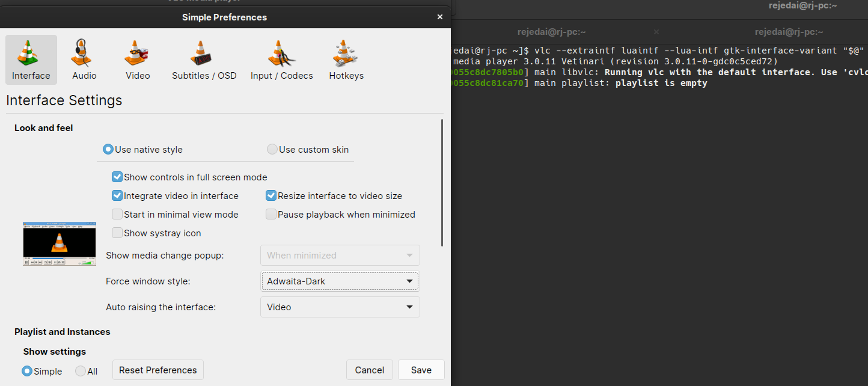Open the Audio preferences headphone cone icon
The width and height of the screenshot is (868, 386).
(x=84, y=60)
